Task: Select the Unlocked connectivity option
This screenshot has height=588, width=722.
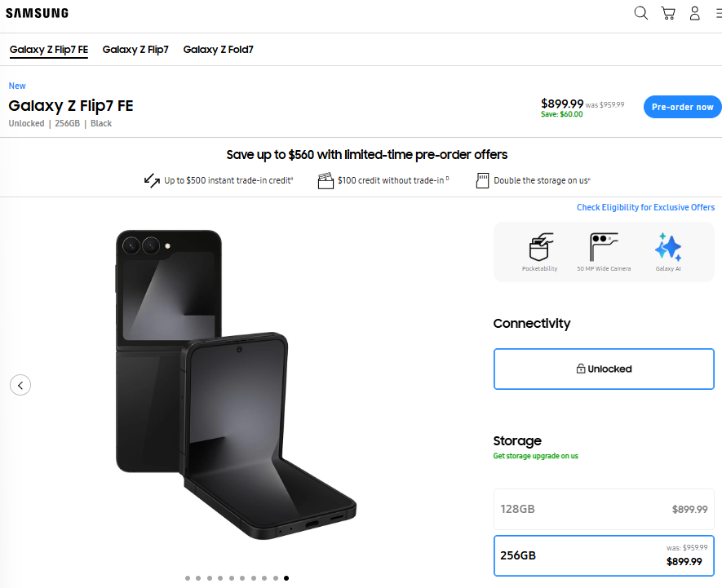Action: pyautogui.click(x=604, y=369)
